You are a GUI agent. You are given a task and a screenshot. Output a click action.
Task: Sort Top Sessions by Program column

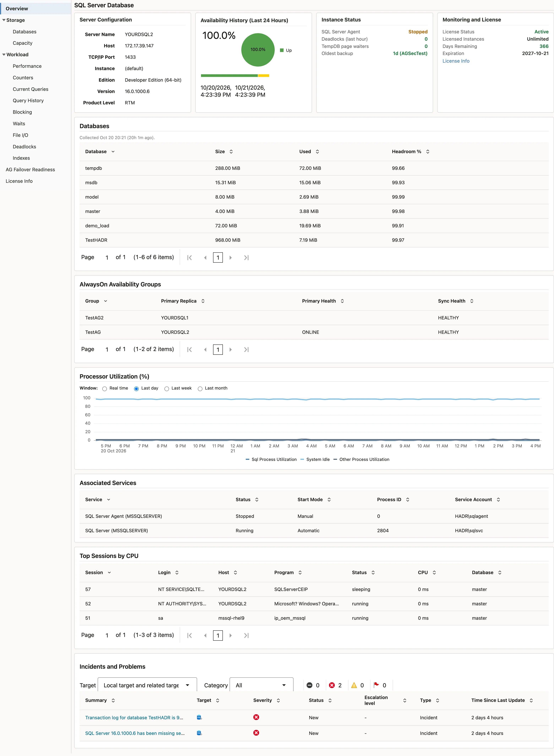point(300,572)
